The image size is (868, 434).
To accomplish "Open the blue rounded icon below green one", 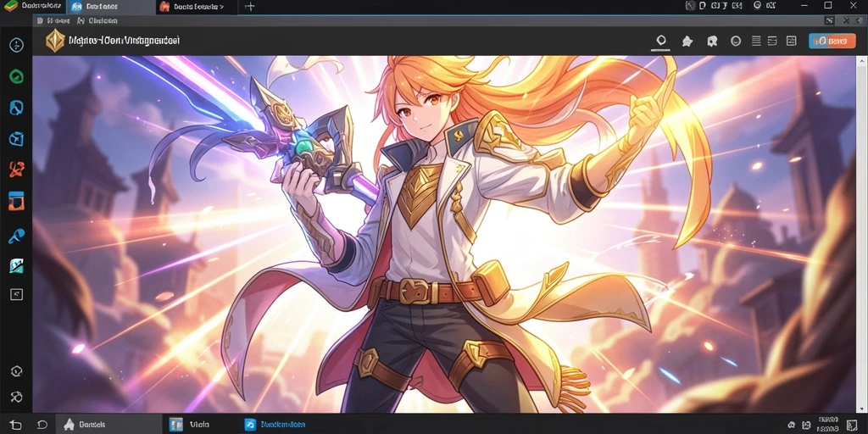I will click(17, 108).
